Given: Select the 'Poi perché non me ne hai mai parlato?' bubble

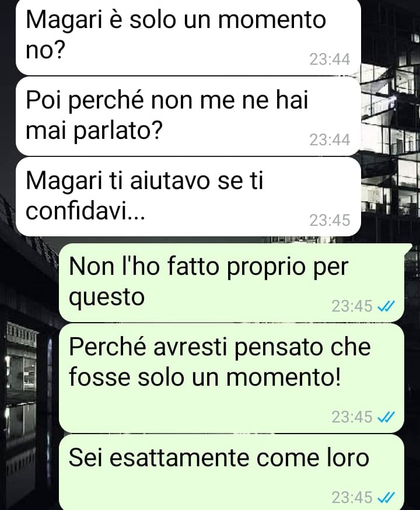Looking at the screenshot, I should coord(188,116).
